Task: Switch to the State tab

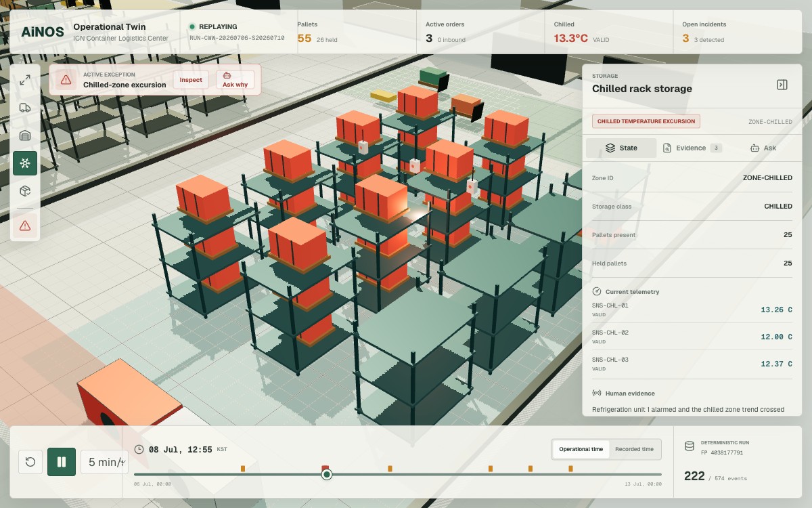Action: coord(621,148)
